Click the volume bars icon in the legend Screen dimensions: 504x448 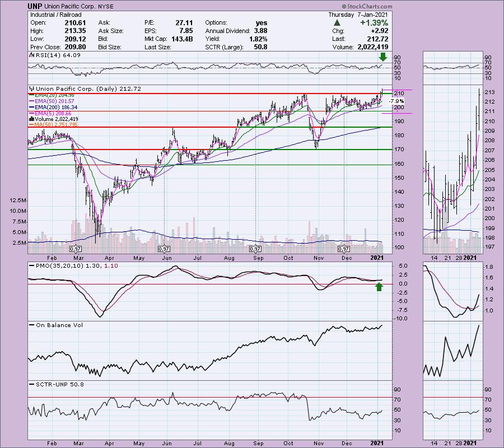32,119
